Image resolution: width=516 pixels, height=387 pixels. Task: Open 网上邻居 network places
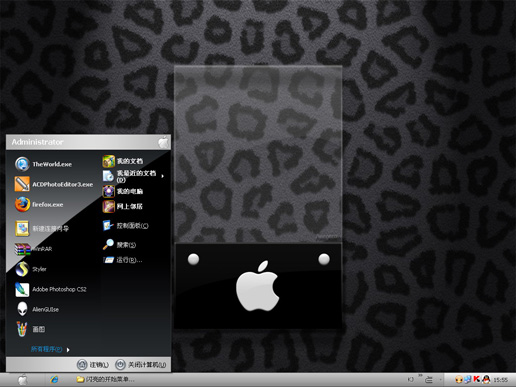pos(122,206)
